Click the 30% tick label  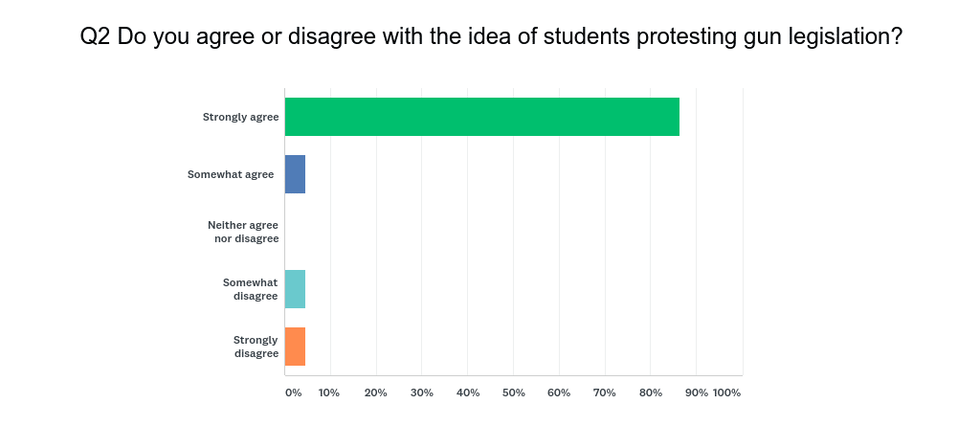pos(421,392)
